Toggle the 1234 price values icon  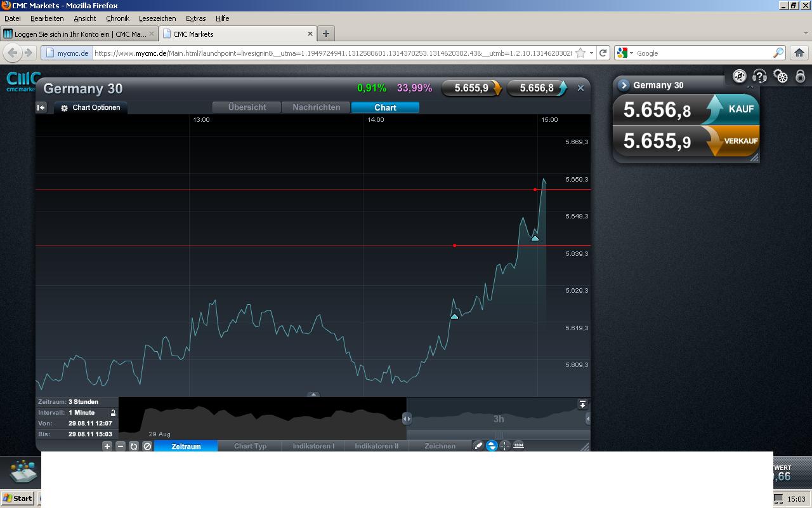coord(518,445)
